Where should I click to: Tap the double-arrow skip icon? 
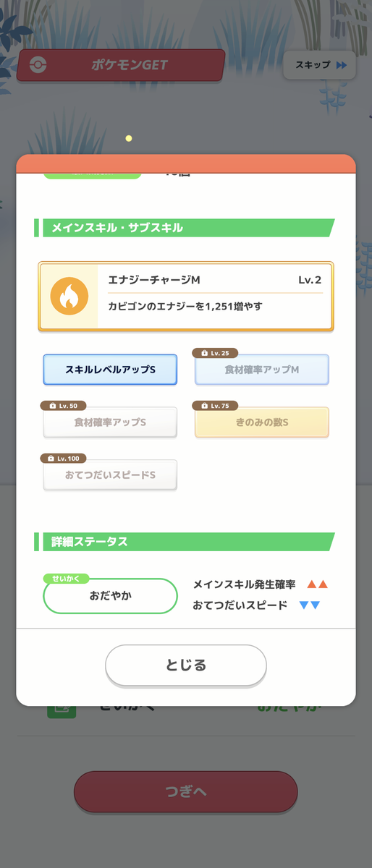click(x=342, y=65)
